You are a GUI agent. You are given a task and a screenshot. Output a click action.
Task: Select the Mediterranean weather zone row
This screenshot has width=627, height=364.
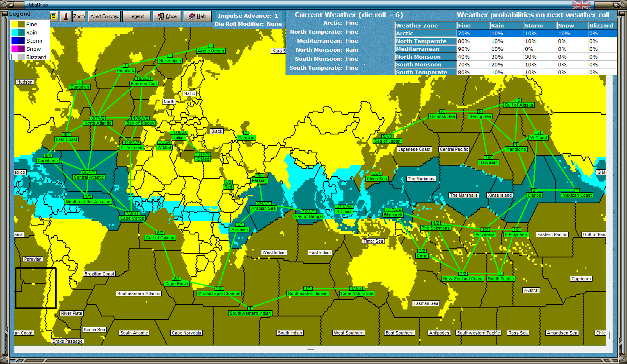pos(506,49)
